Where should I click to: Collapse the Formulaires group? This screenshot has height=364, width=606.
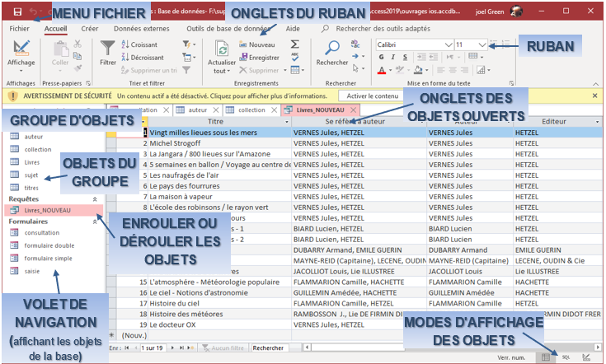tap(95, 222)
